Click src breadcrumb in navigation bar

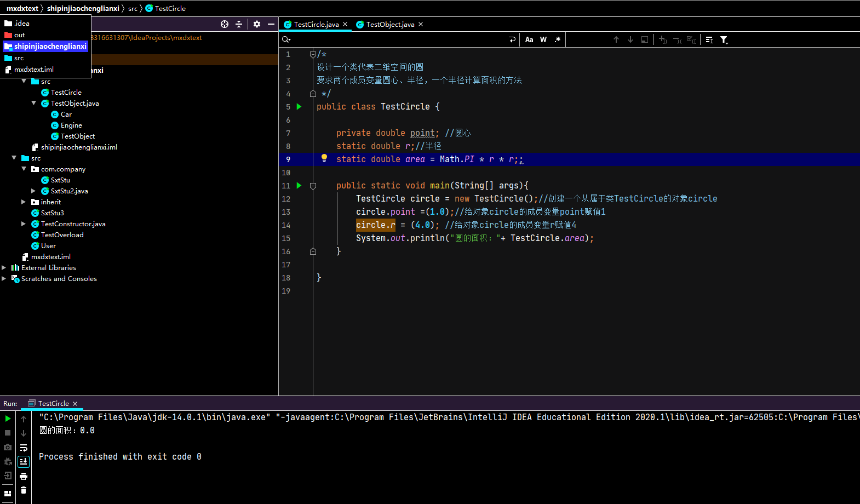pyautogui.click(x=133, y=8)
